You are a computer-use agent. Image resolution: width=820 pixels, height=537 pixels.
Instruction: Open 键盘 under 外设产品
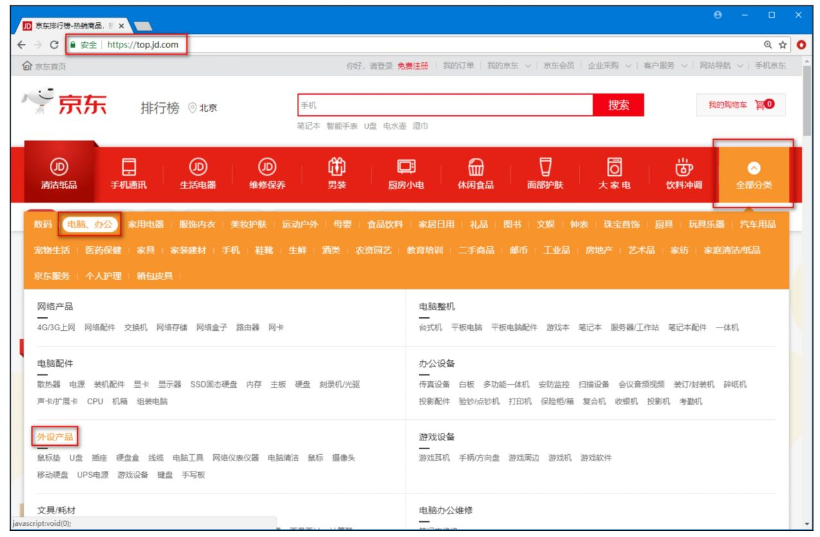click(x=165, y=475)
